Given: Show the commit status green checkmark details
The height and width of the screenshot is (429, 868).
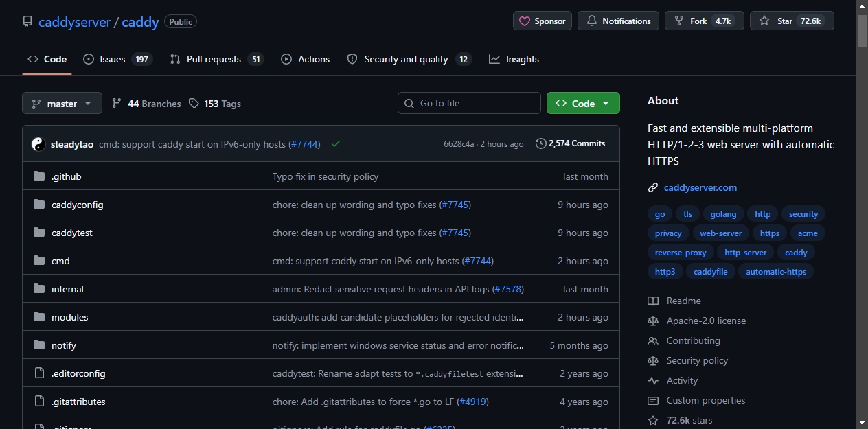Looking at the screenshot, I should pyautogui.click(x=336, y=144).
